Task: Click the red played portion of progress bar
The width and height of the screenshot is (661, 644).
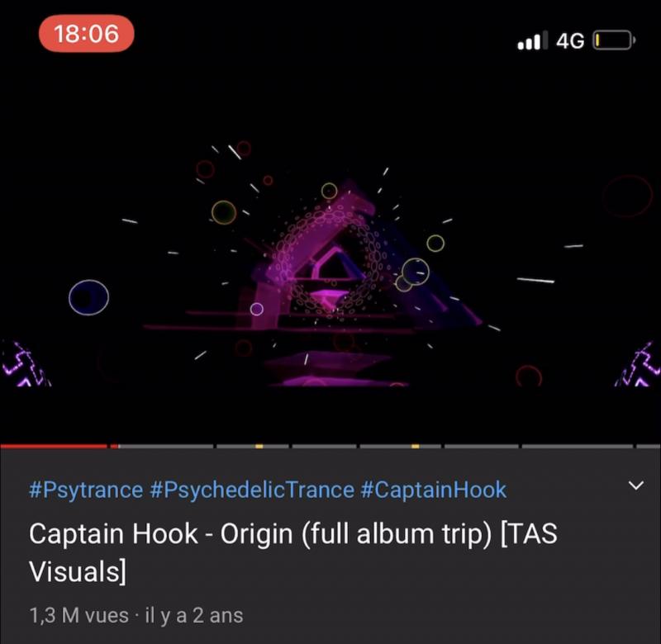Action: tap(54, 446)
